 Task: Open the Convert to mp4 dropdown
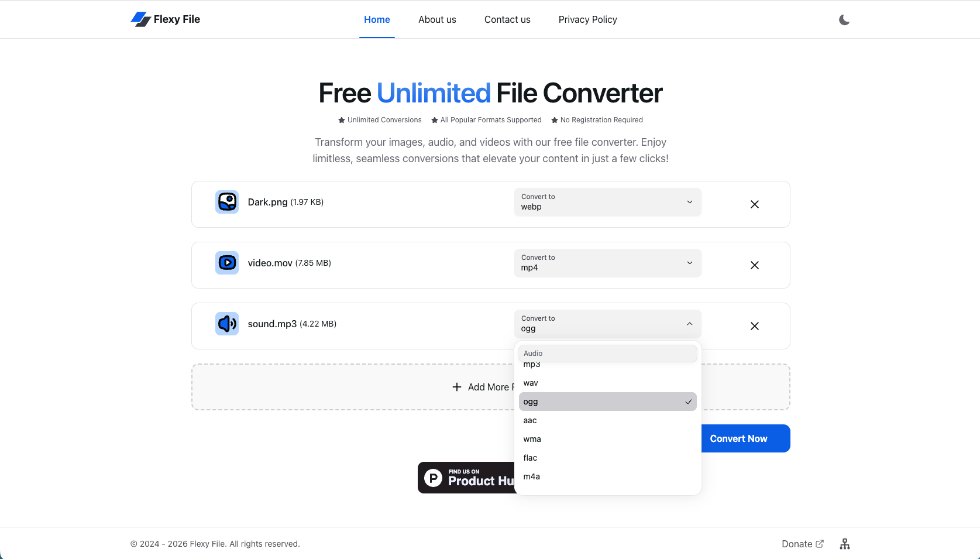tap(607, 263)
